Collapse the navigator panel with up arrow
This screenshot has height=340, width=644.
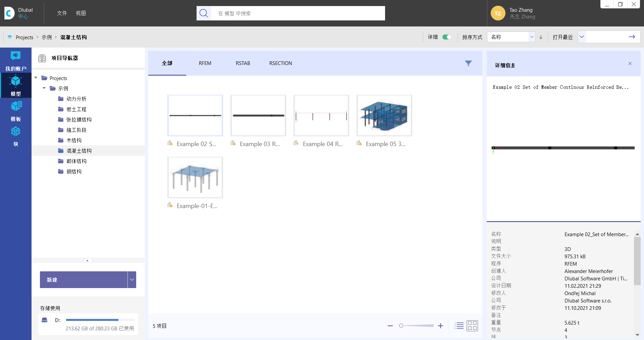point(88,260)
